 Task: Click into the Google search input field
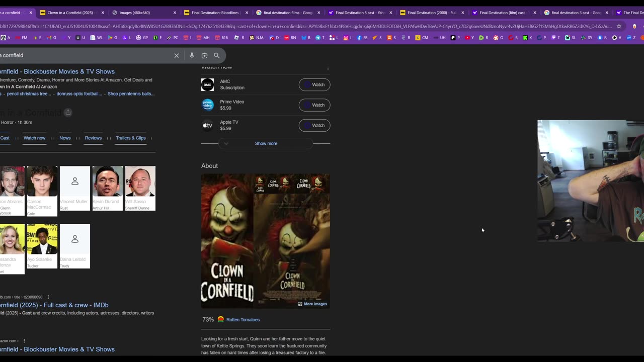(x=86, y=55)
